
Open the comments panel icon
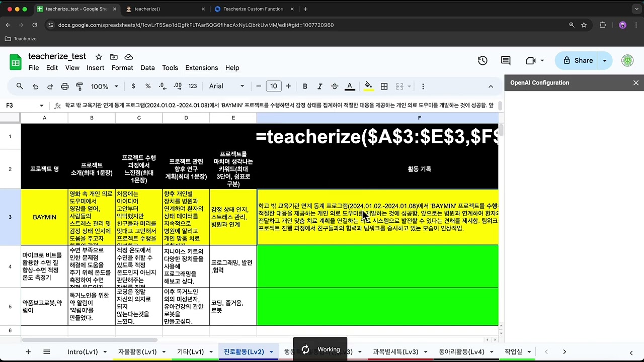(x=506, y=60)
